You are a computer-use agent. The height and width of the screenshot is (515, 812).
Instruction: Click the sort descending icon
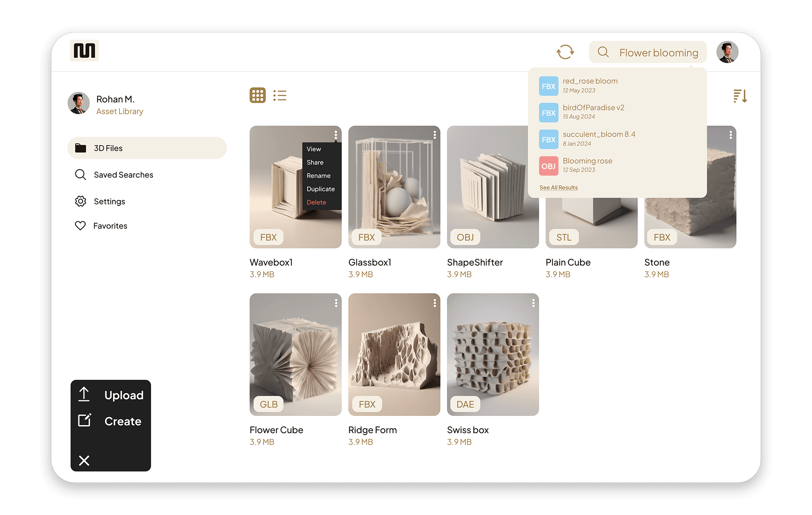pyautogui.click(x=740, y=96)
